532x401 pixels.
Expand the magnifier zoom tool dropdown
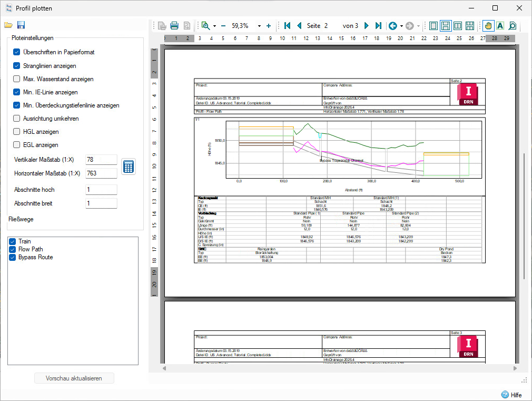click(x=215, y=26)
